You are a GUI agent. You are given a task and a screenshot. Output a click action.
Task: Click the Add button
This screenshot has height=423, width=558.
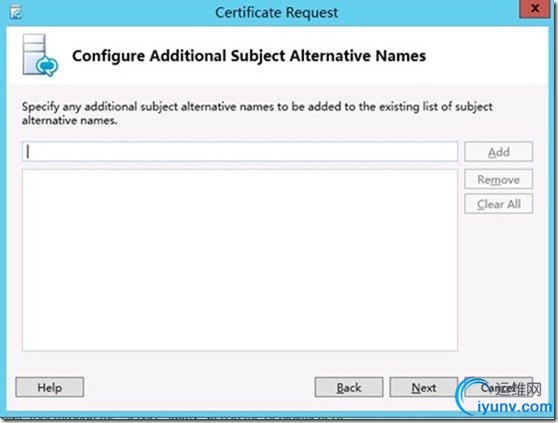pyautogui.click(x=498, y=152)
